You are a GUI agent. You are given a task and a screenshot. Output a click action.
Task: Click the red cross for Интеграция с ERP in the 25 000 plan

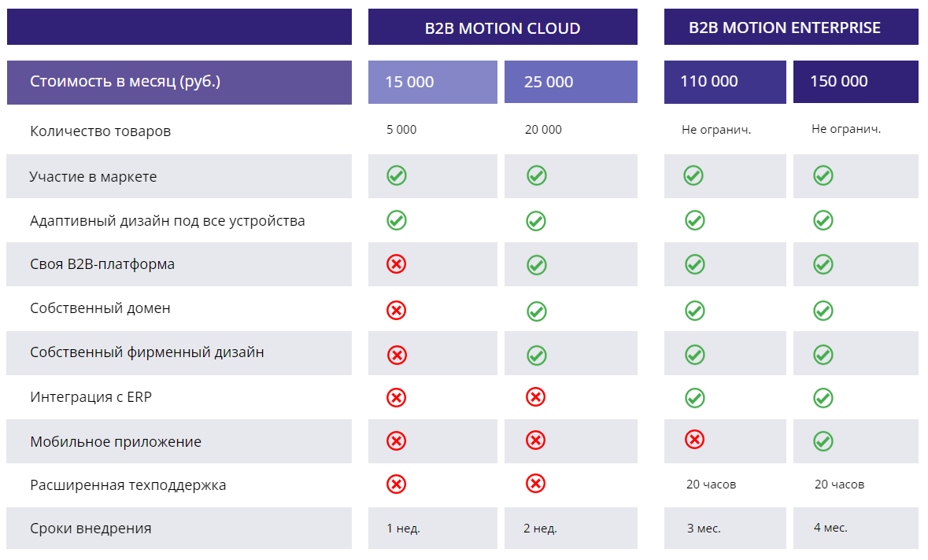point(536,397)
